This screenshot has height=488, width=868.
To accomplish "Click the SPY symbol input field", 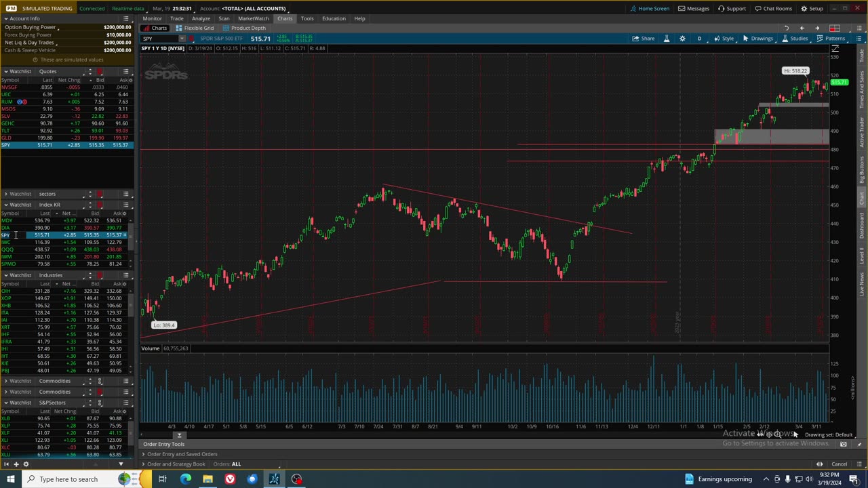I will click(x=159, y=39).
